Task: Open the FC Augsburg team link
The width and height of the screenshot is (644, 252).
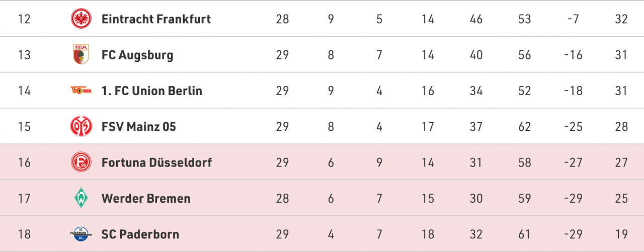Action: click(x=137, y=55)
